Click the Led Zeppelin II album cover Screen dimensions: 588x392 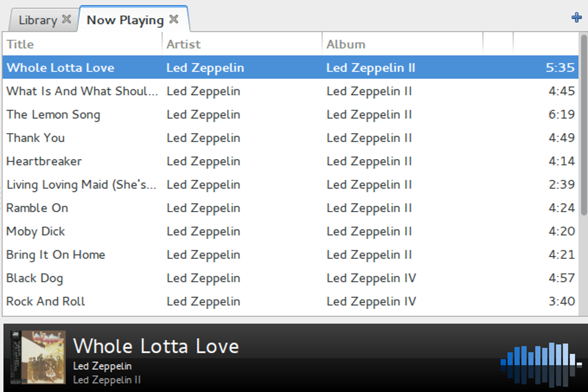(x=38, y=357)
